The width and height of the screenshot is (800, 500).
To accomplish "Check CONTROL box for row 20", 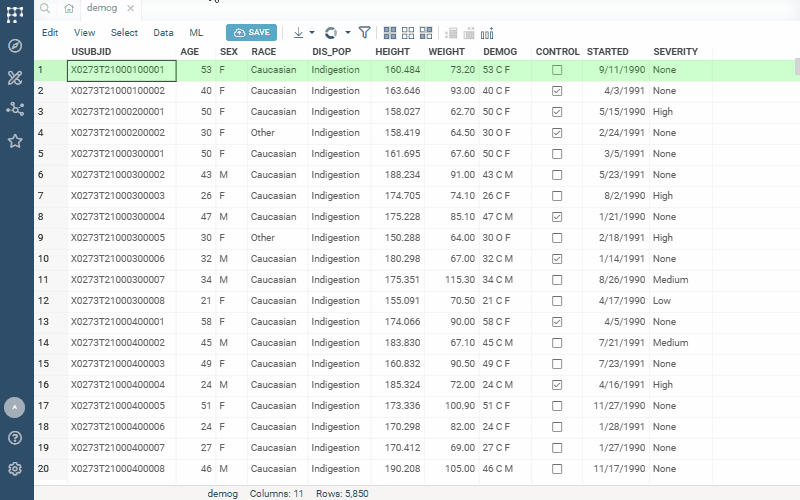I will 557,469.
